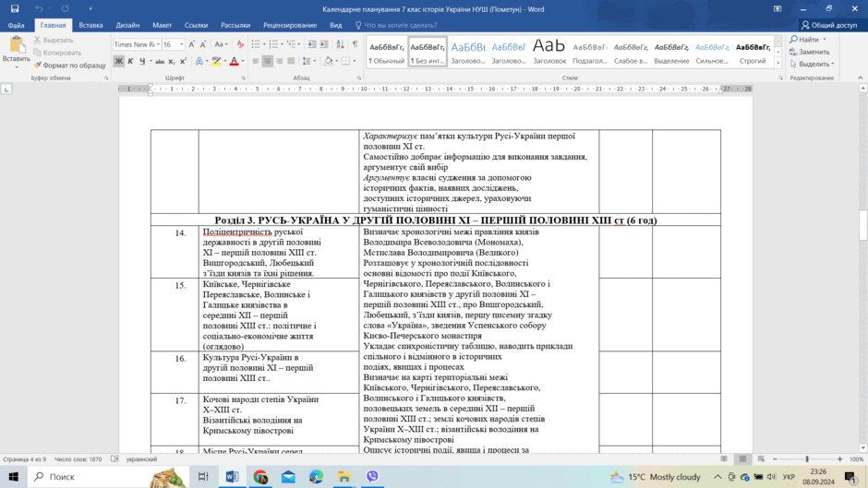
Task: Apply the 'Выделение' style
Action: [671, 52]
